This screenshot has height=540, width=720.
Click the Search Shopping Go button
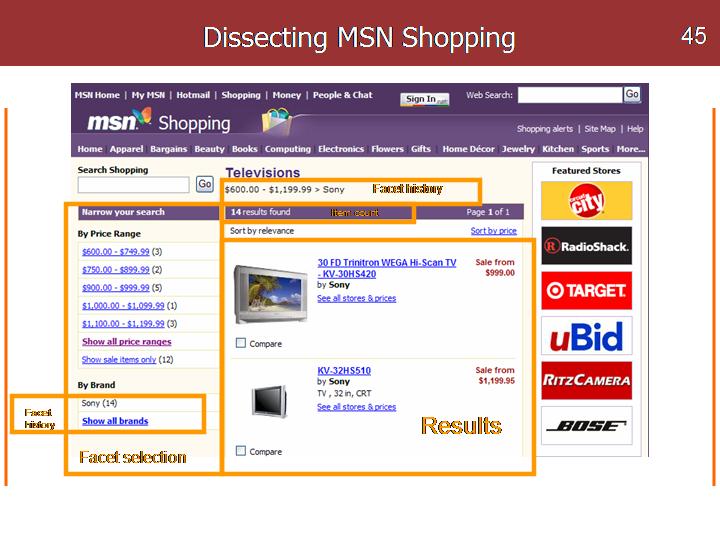click(x=204, y=184)
